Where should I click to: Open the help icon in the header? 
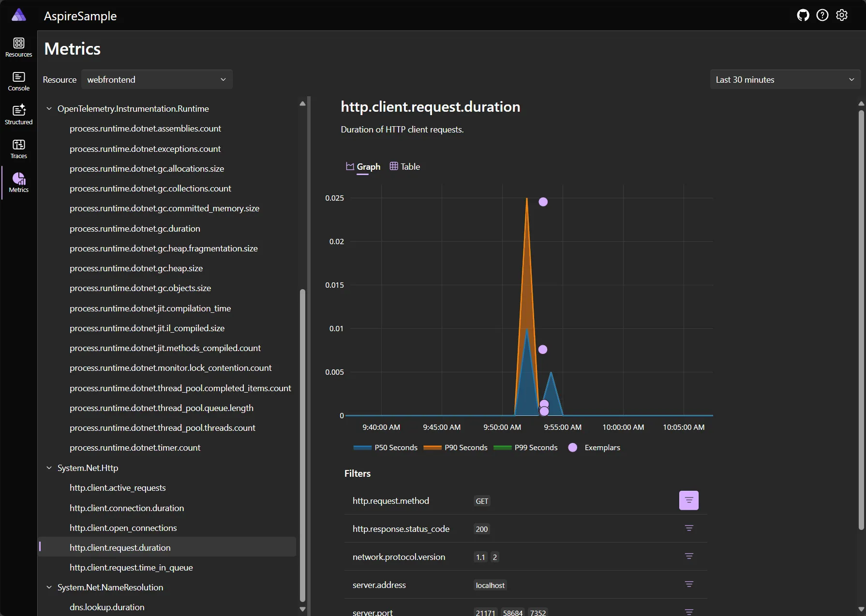click(822, 15)
